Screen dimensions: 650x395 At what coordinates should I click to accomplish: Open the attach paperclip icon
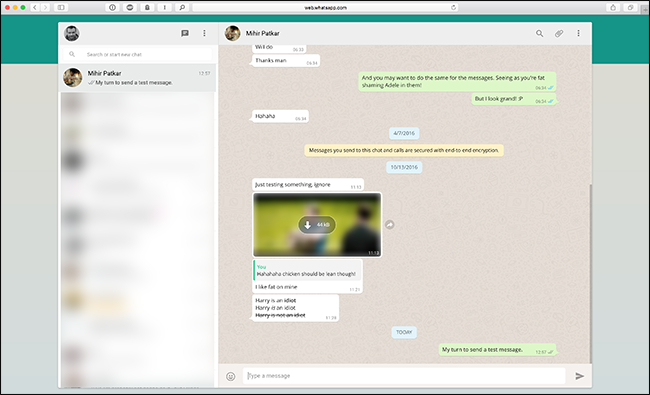click(x=559, y=33)
